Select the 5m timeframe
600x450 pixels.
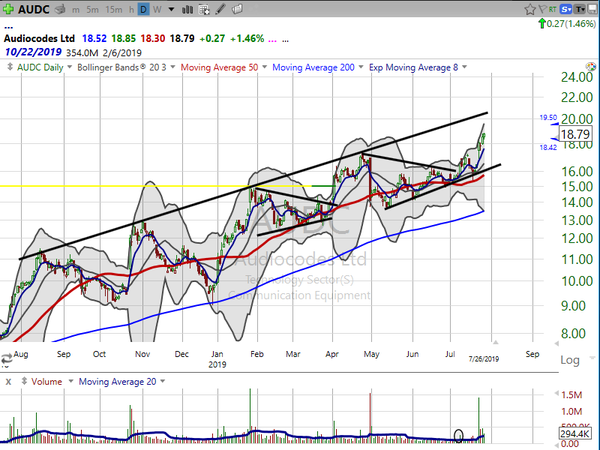[91, 10]
